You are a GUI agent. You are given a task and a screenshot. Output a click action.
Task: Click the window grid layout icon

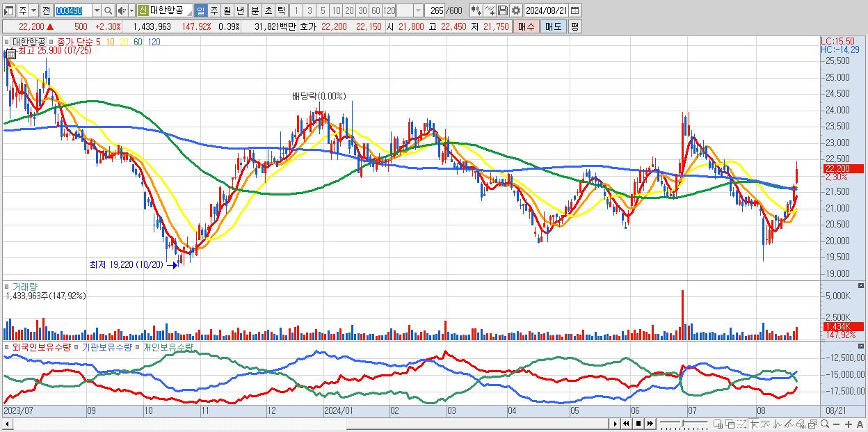click(719, 424)
